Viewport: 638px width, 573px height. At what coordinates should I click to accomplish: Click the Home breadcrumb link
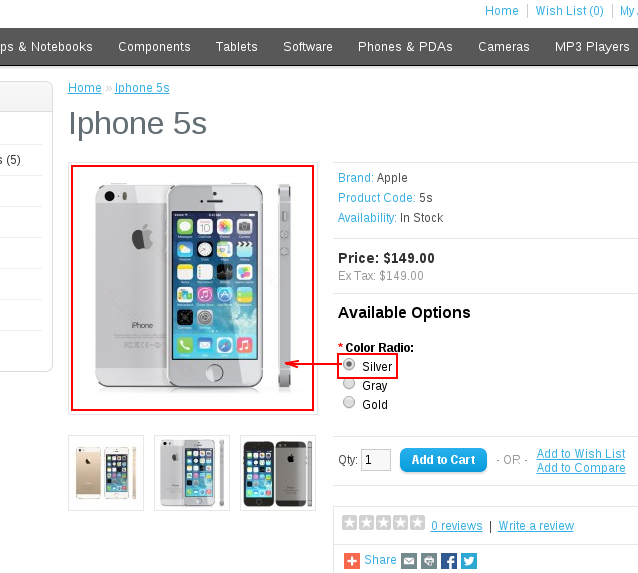(85, 88)
